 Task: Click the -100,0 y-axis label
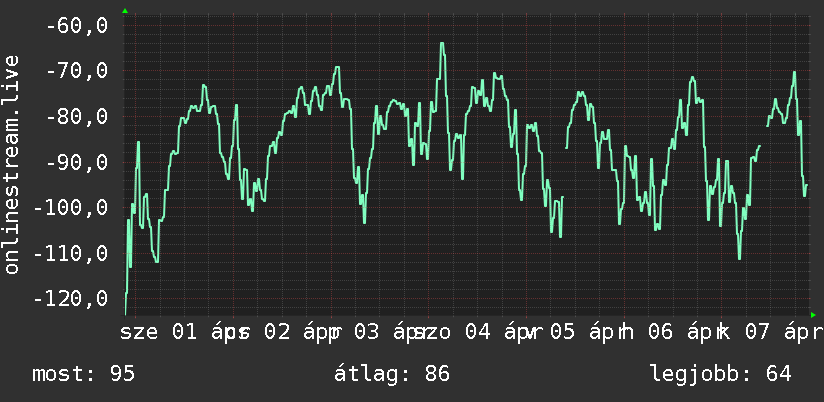point(71,207)
